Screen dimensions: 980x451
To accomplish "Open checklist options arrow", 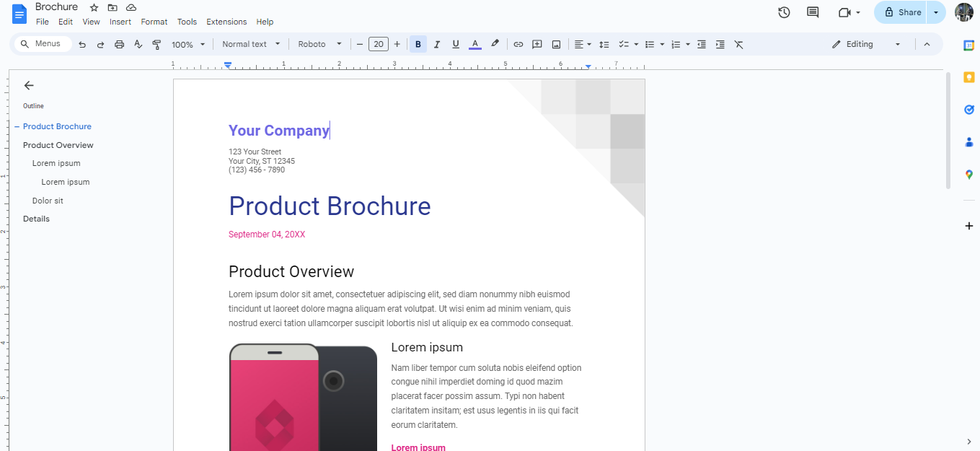I will pyautogui.click(x=636, y=44).
